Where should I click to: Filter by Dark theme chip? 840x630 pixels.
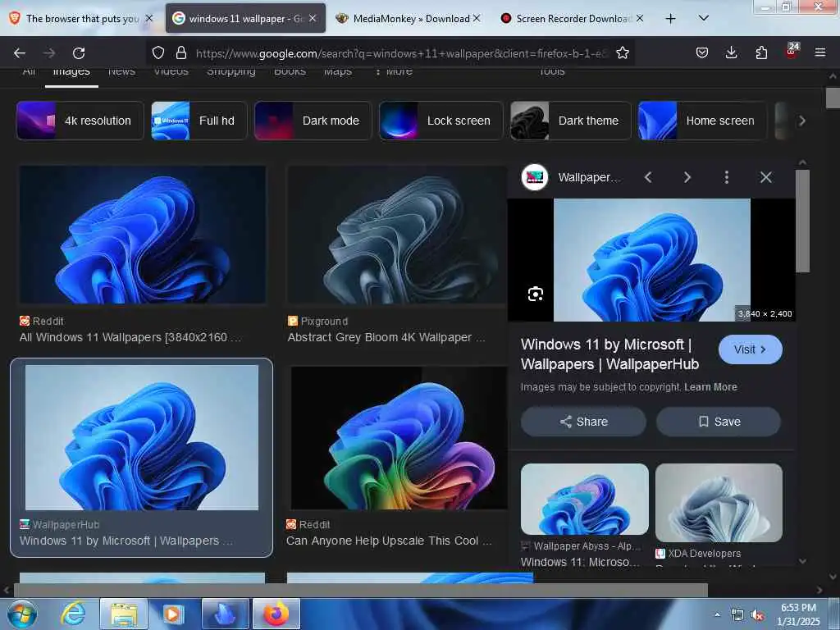tap(571, 121)
